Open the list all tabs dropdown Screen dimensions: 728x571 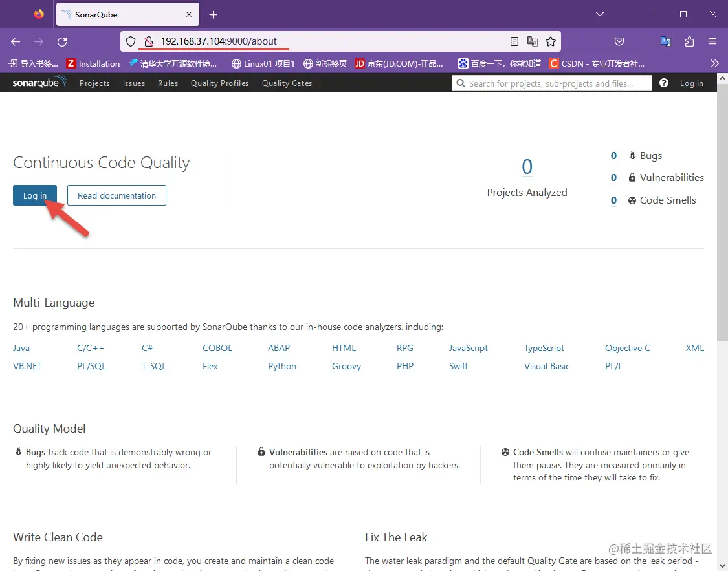pyautogui.click(x=600, y=14)
